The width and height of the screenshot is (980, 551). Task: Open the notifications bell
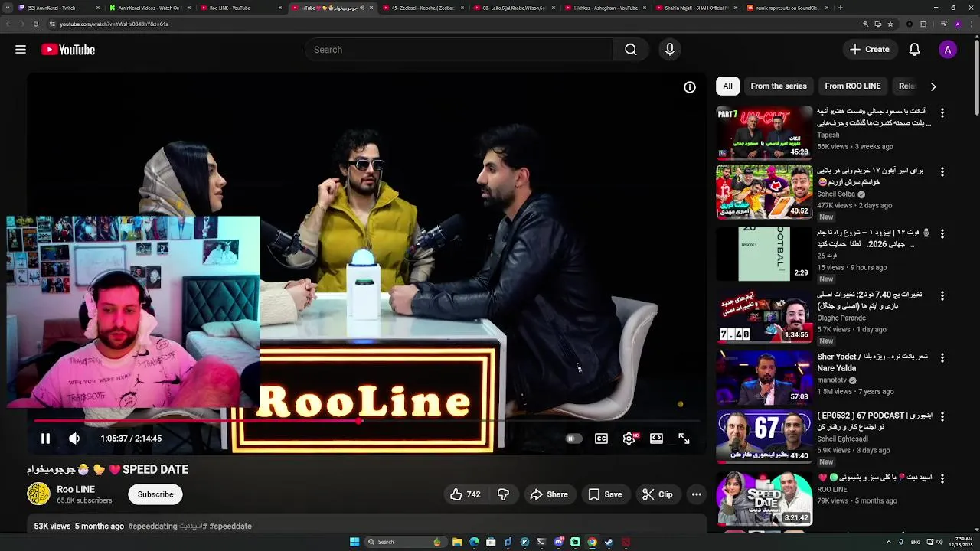point(914,50)
